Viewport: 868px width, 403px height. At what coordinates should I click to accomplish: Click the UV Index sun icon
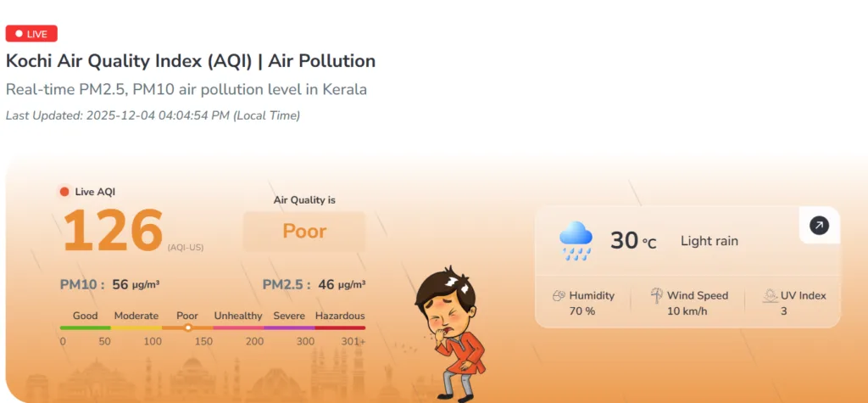point(770,296)
